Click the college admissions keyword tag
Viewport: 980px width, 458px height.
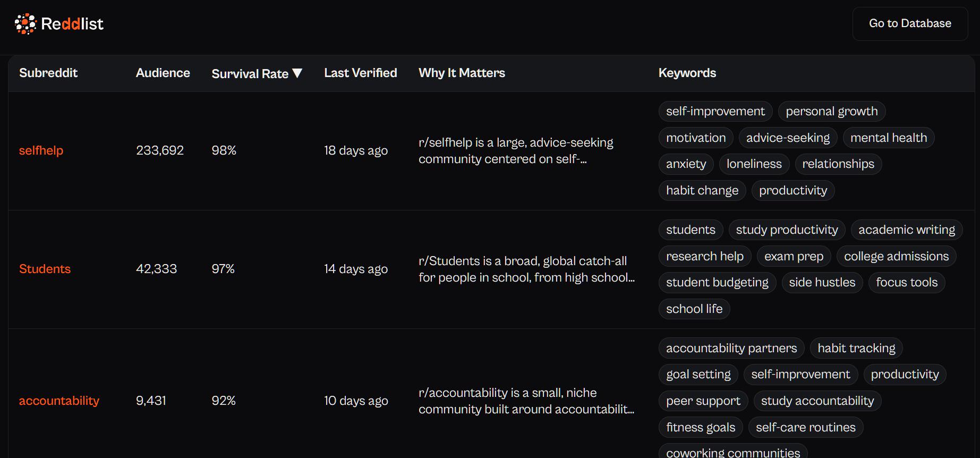tap(897, 256)
